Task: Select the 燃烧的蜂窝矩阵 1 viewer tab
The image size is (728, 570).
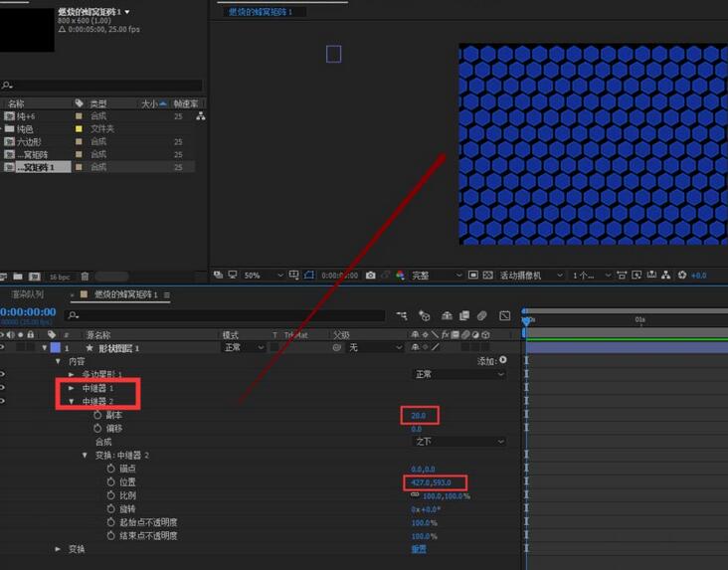Action: click(x=260, y=12)
